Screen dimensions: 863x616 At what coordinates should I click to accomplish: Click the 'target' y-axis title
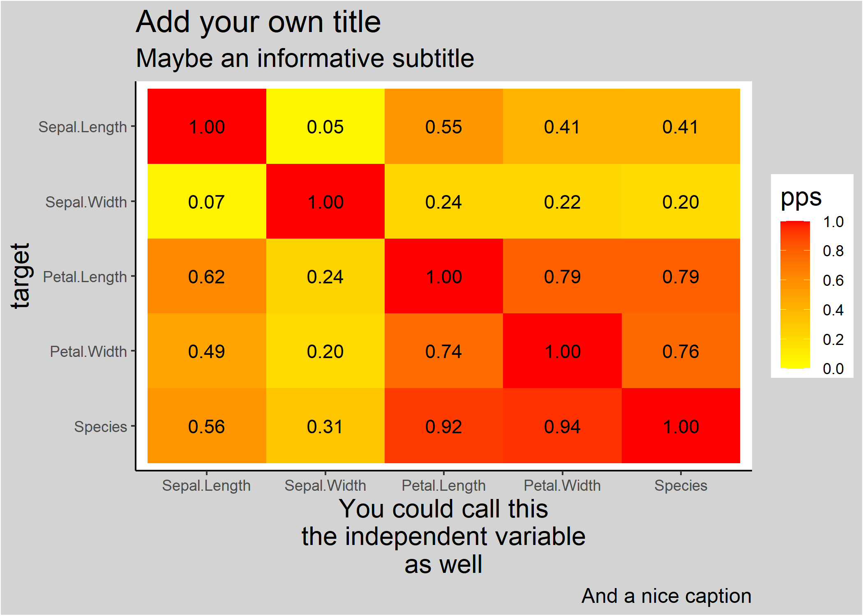(x=21, y=276)
